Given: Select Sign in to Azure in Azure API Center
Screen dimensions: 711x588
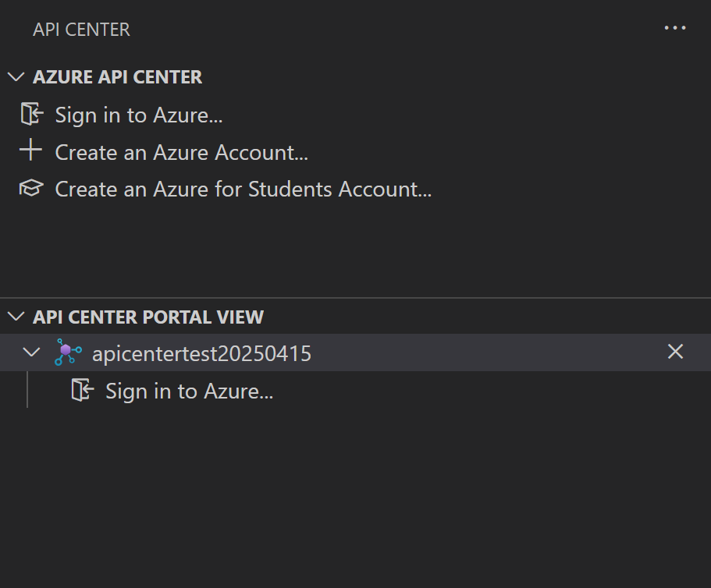Looking at the screenshot, I should pyautogui.click(x=138, y=115).
